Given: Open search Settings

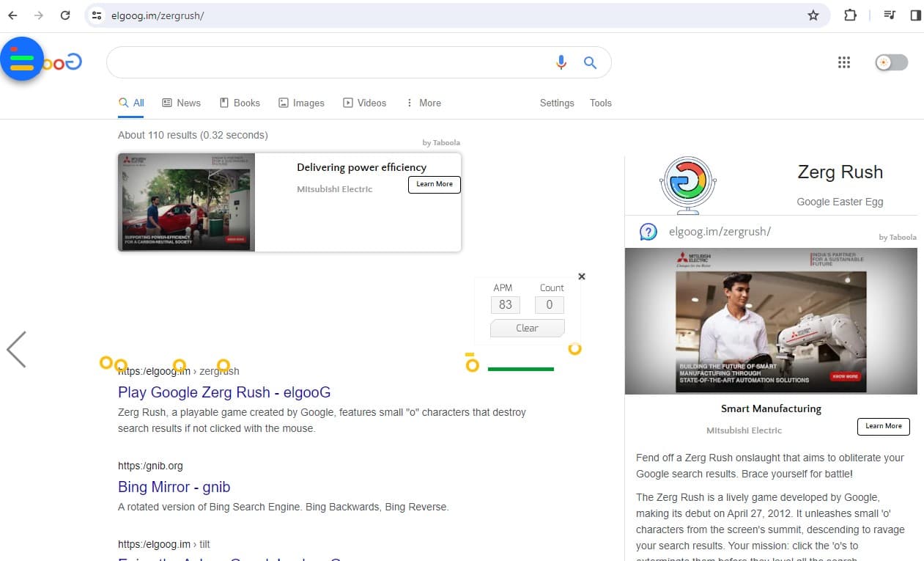Looking at the screenshot, I should [557, 103].
